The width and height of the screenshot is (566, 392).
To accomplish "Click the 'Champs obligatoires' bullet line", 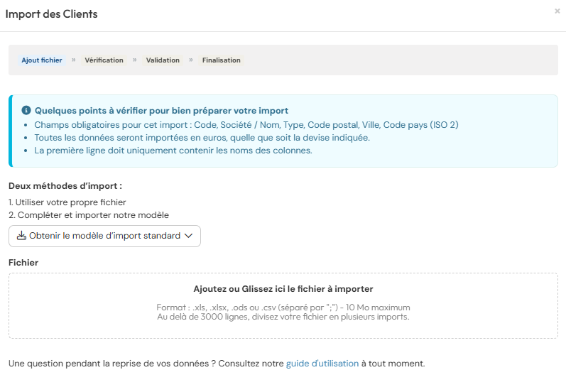I will (x=246, y=125).
